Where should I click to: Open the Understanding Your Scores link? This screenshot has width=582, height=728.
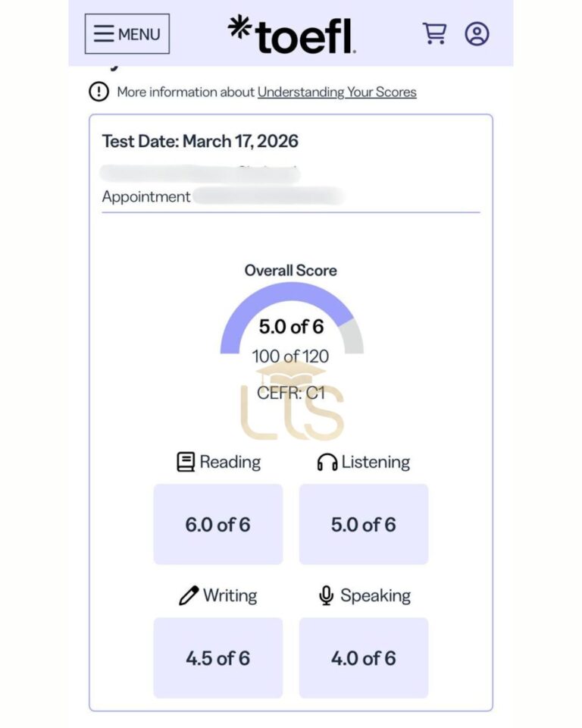coord(336,92)
